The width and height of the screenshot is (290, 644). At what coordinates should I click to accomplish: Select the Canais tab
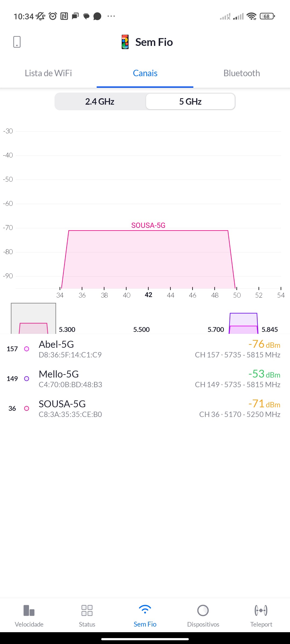click(x=145, y=73)
